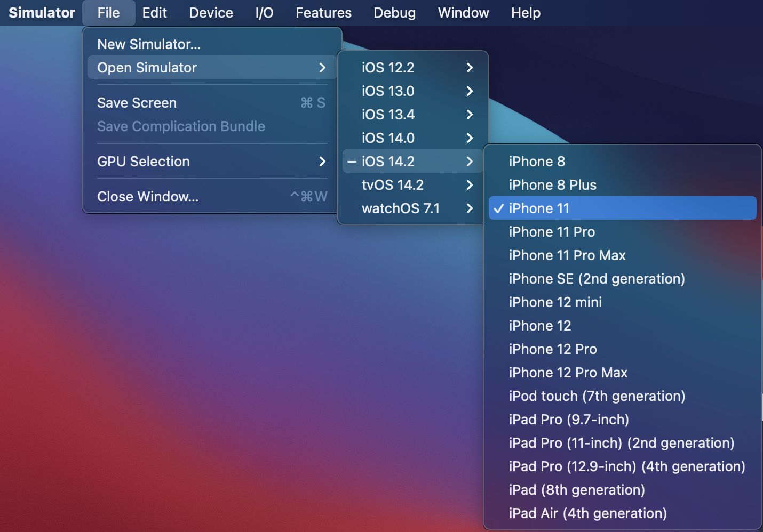Open the Device menu
This screenshot has height=532, width=763.
[211, 13]
